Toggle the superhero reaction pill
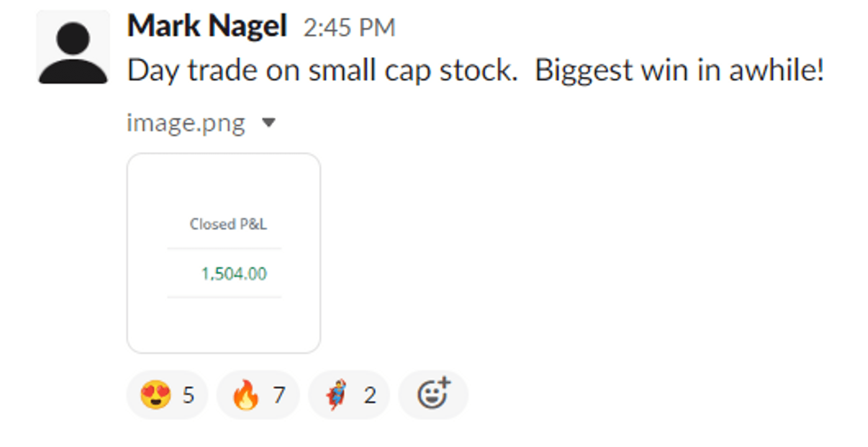The width and height of the screenshot is (868, 447). 349,395
